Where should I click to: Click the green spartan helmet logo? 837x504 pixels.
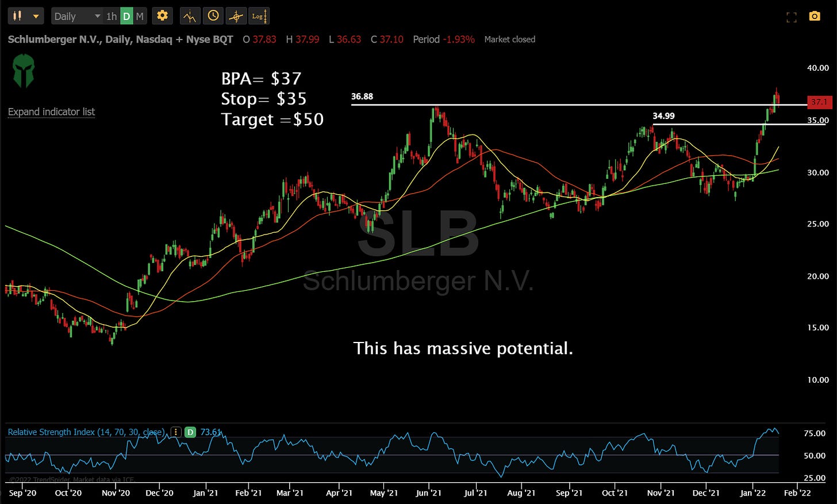[24, 71]
